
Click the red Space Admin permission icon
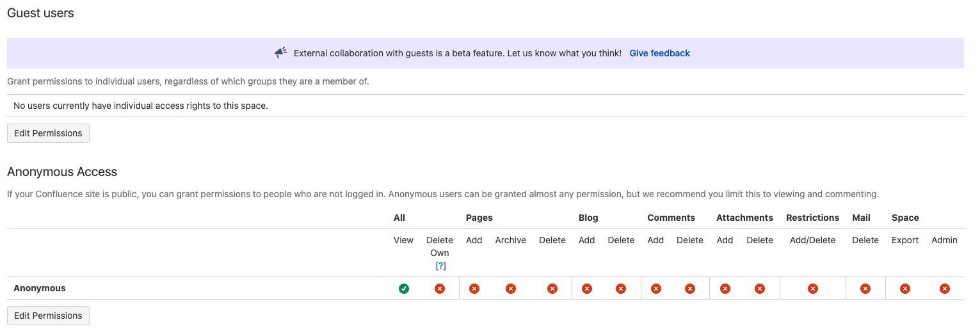click(x=945, y=289)
